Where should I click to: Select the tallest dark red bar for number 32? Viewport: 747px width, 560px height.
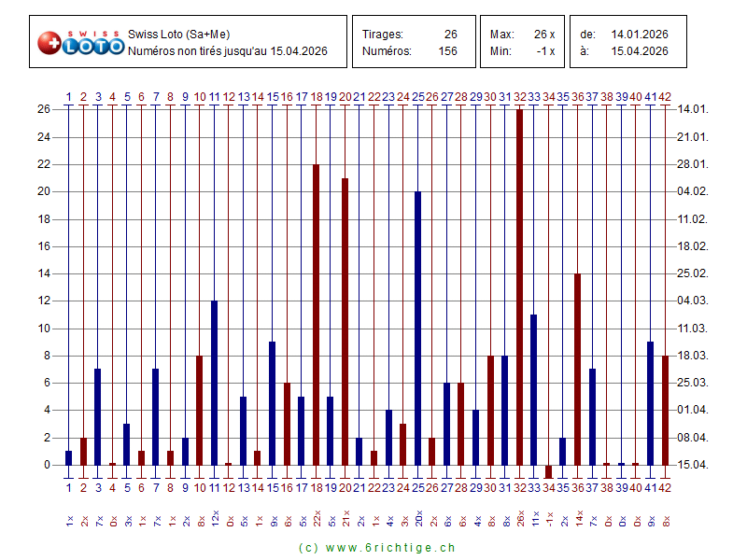coord(519,287)
